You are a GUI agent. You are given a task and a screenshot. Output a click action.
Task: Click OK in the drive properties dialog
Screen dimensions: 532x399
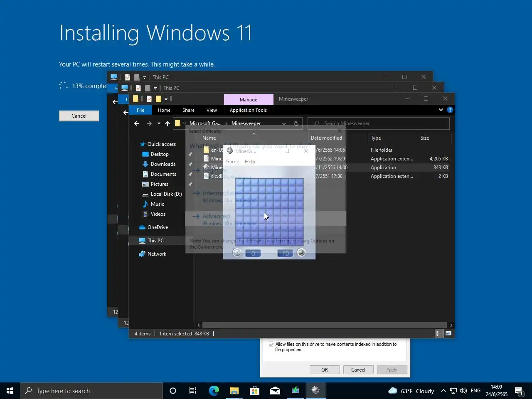click(x=325, y=369)
